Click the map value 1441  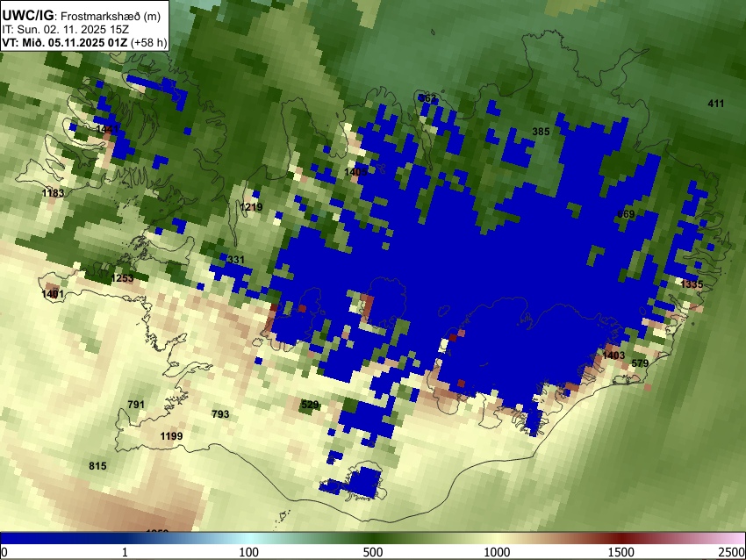pos(107,129)
